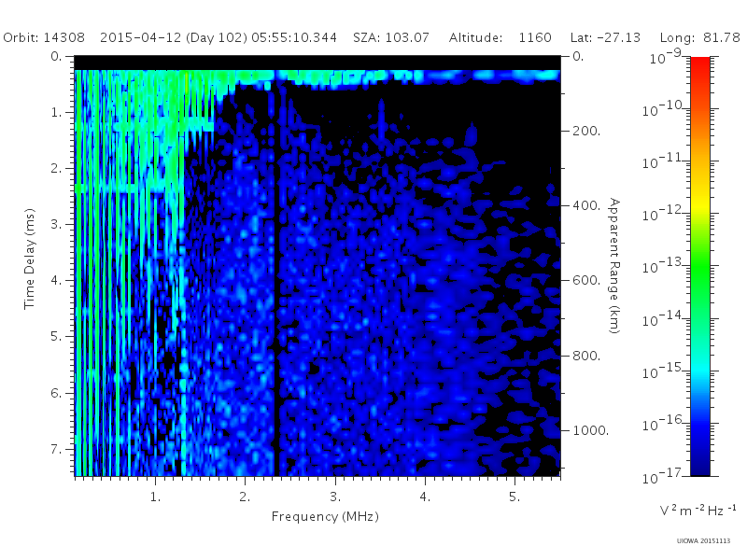
Task: Click the 'UIOWA 20151113' credit text
Action: coord(703,540)
